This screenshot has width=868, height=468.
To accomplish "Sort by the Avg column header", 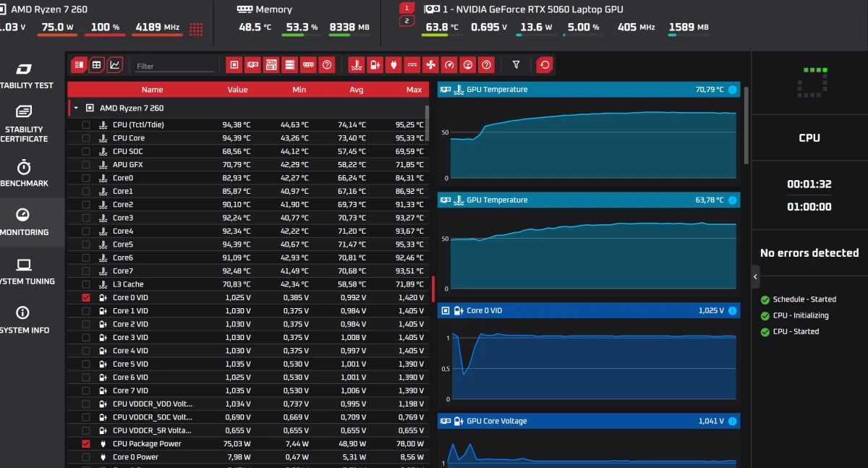I will point(356,90).
